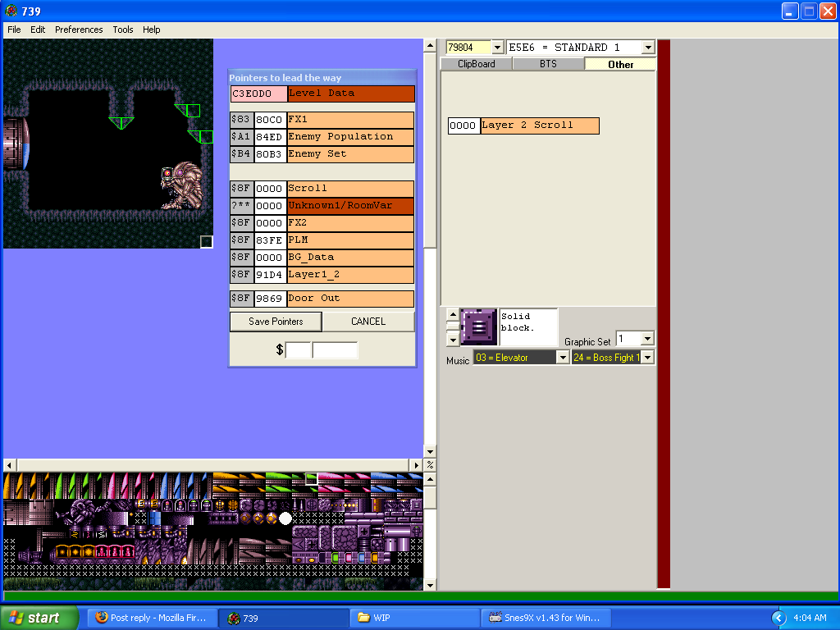Open the Windows Start menu
The width and height of the screenshot is (840, 630).
click(x=39, y=618)
